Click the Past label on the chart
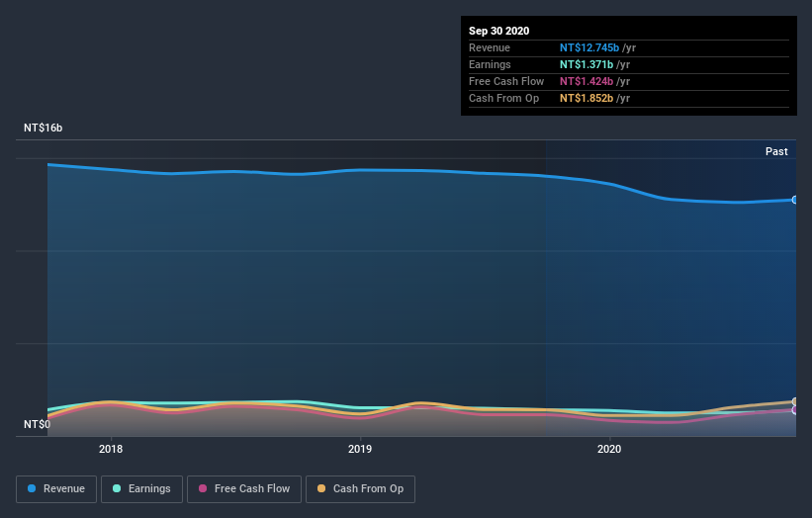 (776, 151)
